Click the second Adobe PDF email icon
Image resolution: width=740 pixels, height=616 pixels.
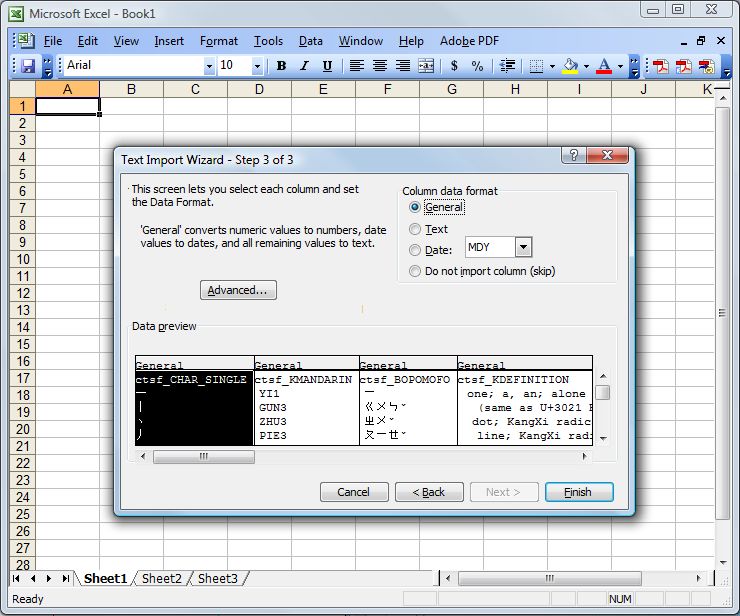click(x=683, y=66)
